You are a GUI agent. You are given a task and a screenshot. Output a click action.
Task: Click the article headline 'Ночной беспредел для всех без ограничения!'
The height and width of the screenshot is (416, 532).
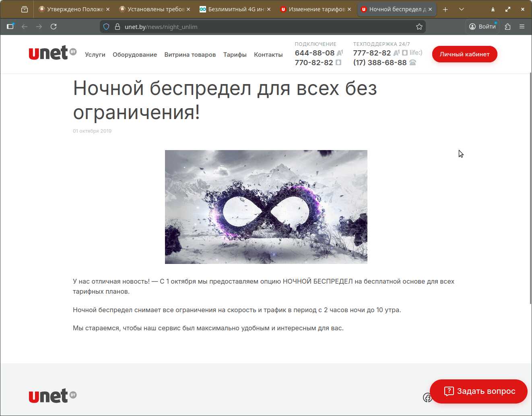click(x=225, y=100)
